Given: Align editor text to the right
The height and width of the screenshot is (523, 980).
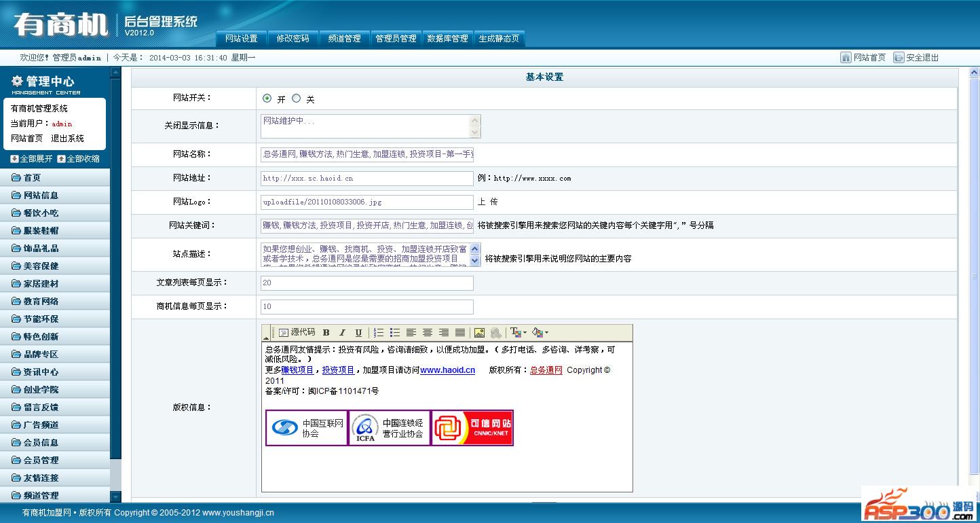Looking at the screenshot, I should 444,333.
